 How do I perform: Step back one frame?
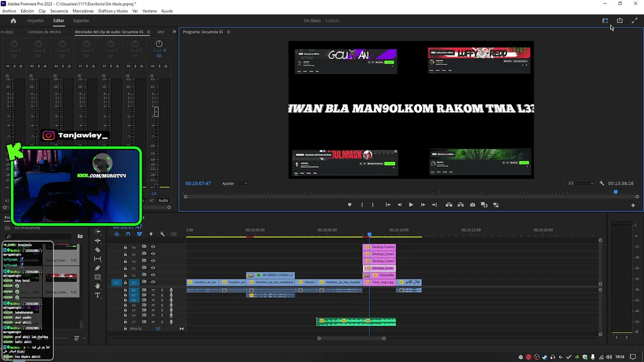(x=399, y=205)
